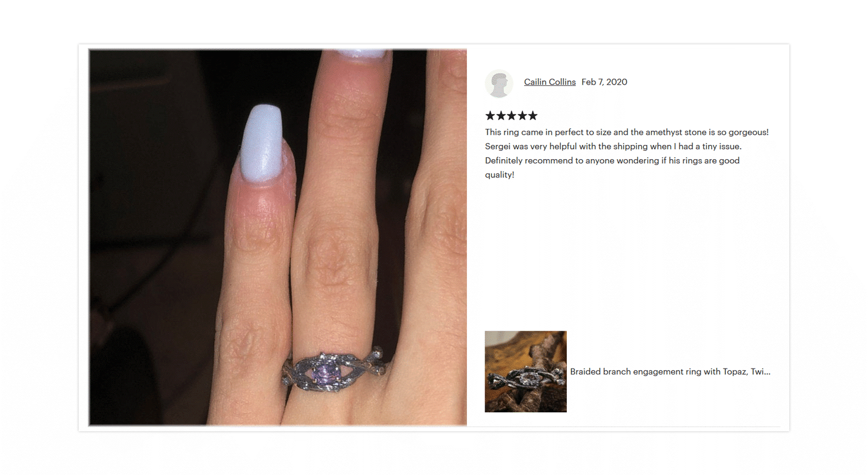The height and width of the screenshot is (475, 868).
Task: Click the second star of the rating
Action: click(x=501, y=116)
